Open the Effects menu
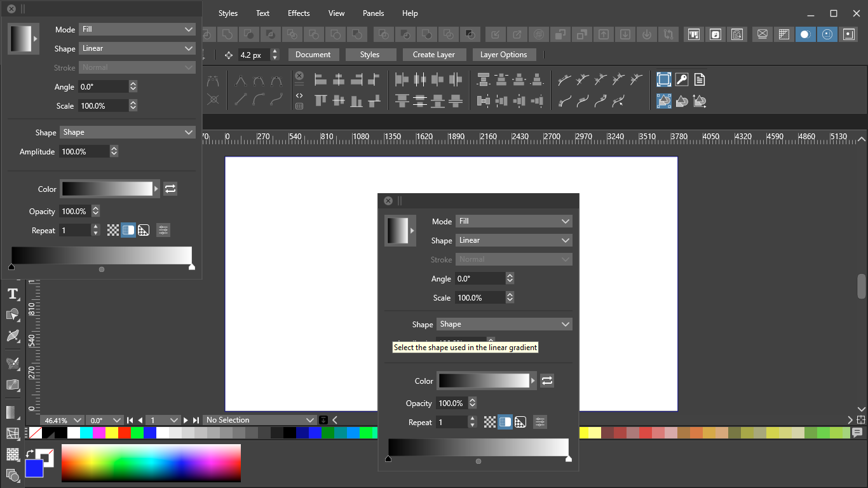 pos(299,13)
